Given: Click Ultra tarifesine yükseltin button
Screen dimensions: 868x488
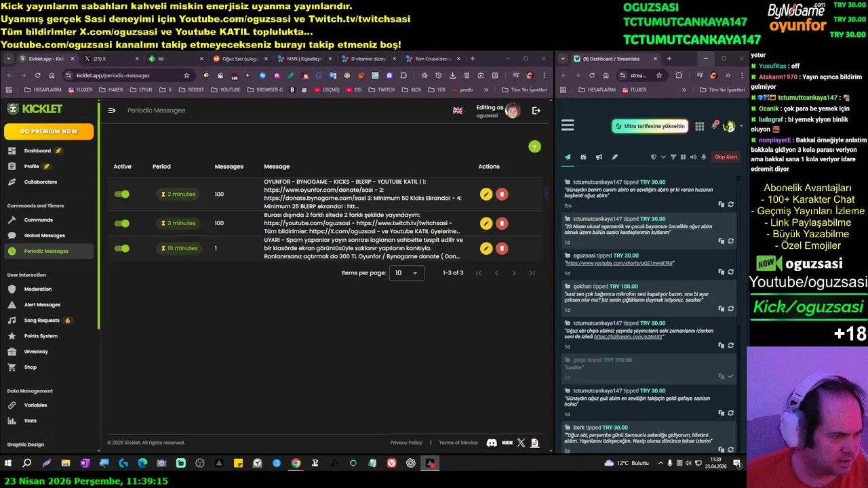Looking at the screenshot, I should [x=650, y=126].
